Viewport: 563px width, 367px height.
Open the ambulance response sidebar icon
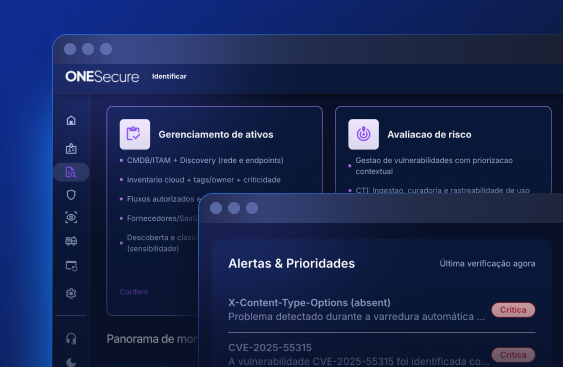[x=71, y=241]
